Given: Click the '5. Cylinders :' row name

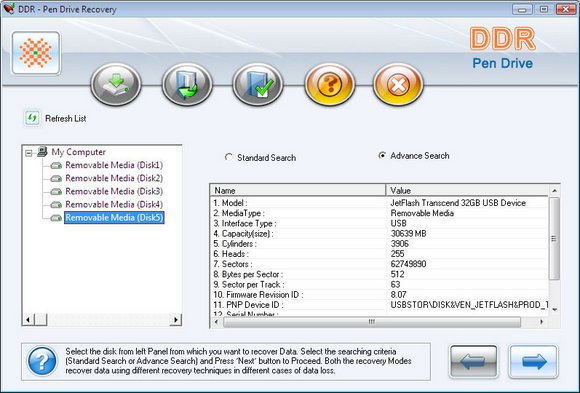Looking at the screenshot, I should coord(235,244).
